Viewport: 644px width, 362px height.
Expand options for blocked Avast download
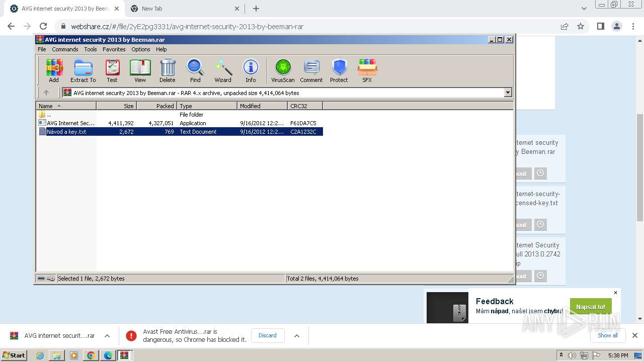[297, 336]
